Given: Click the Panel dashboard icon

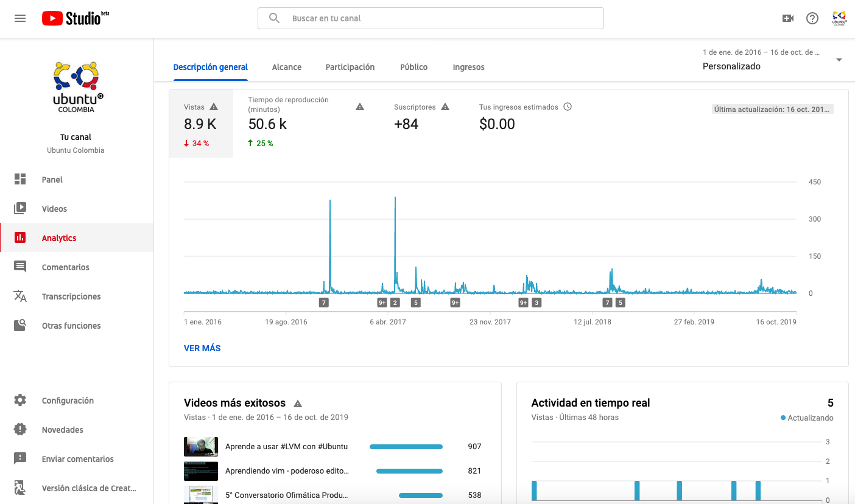Looking at the screenshot, I should 20,179.
